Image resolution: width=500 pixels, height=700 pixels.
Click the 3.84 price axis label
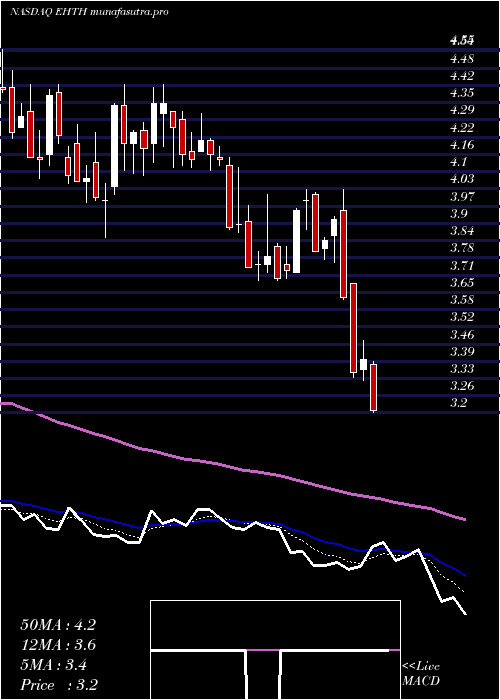point(462,231)
